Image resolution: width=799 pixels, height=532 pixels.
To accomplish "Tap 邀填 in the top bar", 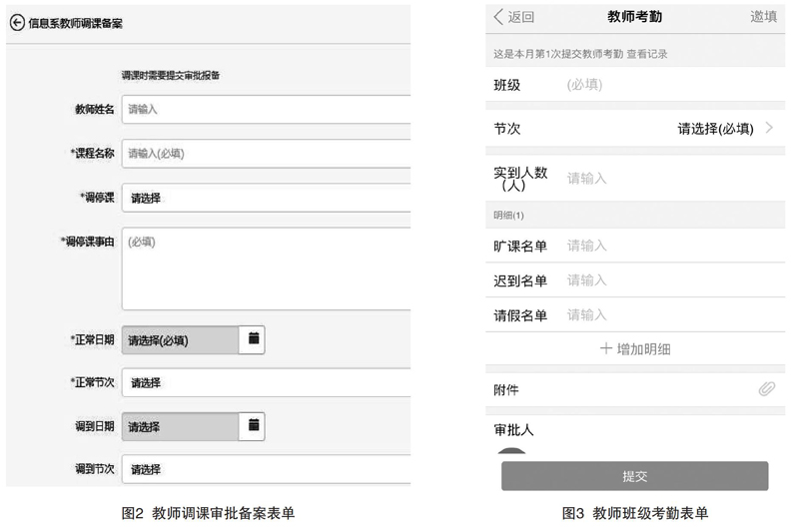I will click(x=763, y=17).
